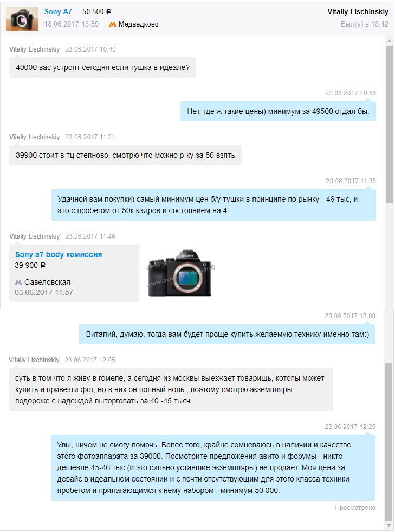Screen dimensions: 395x532
Task: Open the Sony A7 listing title link
Action: (58, 11)
